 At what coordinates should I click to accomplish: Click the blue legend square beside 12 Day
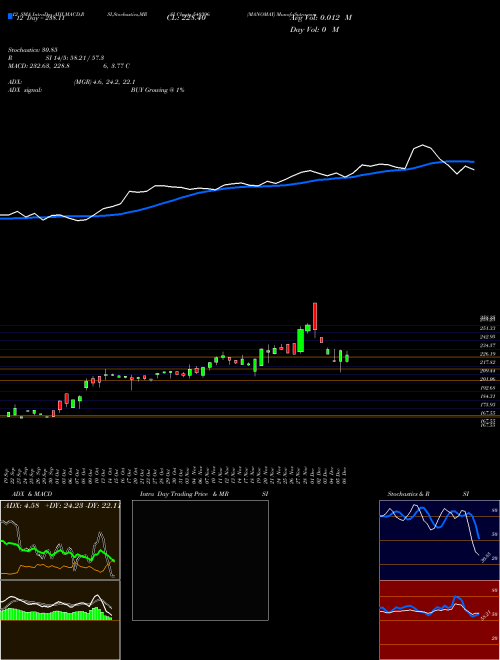[x=10, y=17]
